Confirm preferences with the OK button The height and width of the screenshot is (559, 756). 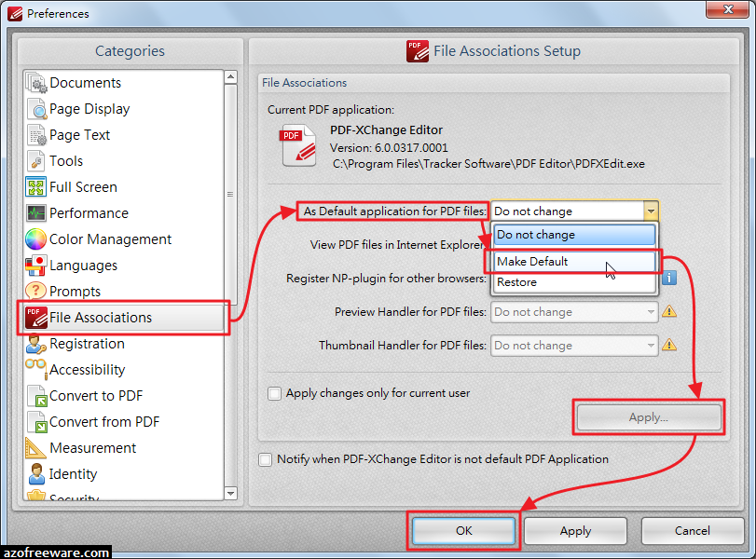464,530
